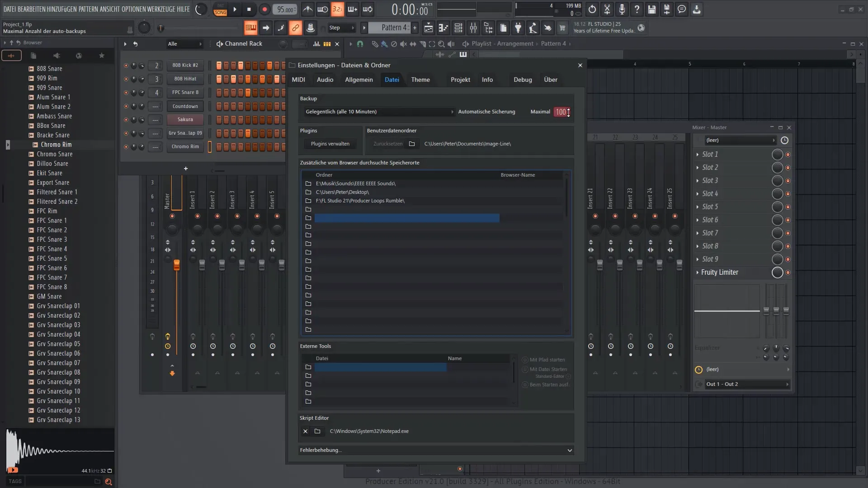The height and width of the screenshot is (488, 868).
Task: Toggle Fruity Limiter enable LED
Action: pos(788,272)
